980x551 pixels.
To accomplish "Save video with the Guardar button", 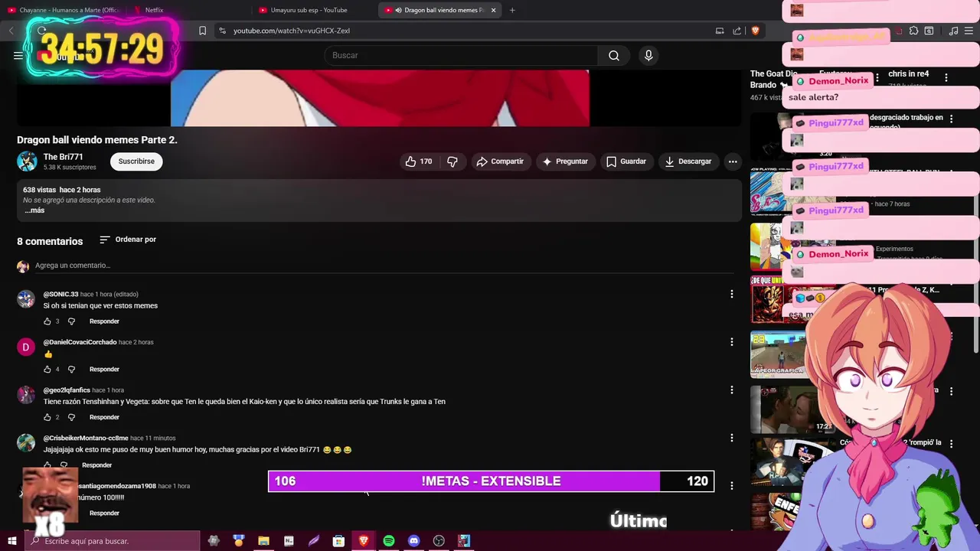I will 626,161.
